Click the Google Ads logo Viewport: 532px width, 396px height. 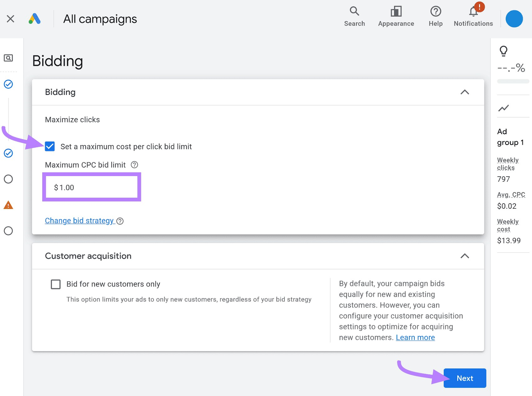coord(35,19)
